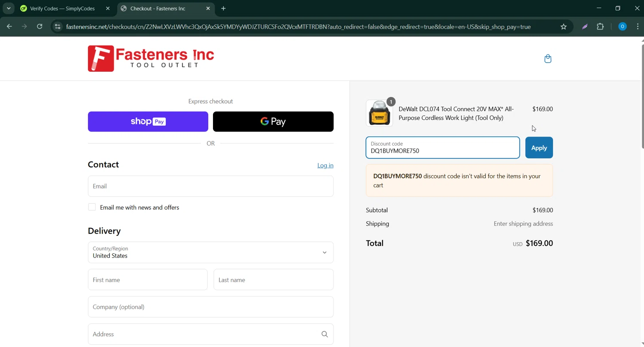Viewport: 644px width, 347px height.
Task: Open the shopping bag cart icon
Action: (548, 58)
